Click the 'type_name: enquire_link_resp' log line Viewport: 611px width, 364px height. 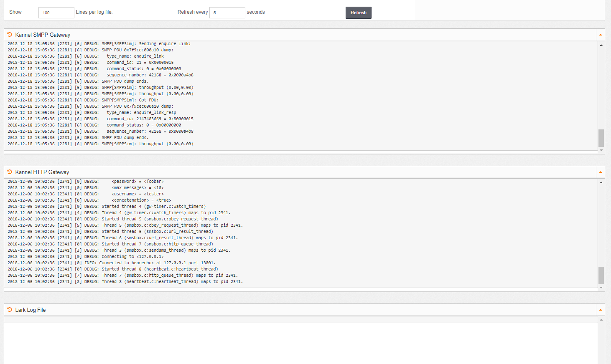click(x=92, y=113)
